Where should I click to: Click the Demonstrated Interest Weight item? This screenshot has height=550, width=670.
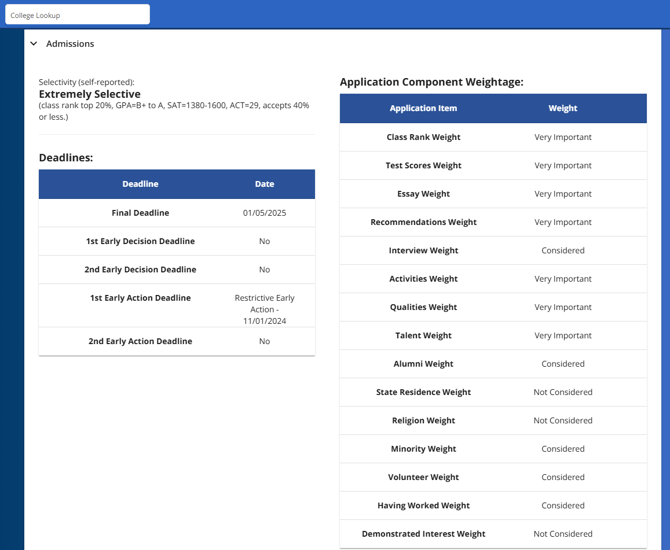423,534
